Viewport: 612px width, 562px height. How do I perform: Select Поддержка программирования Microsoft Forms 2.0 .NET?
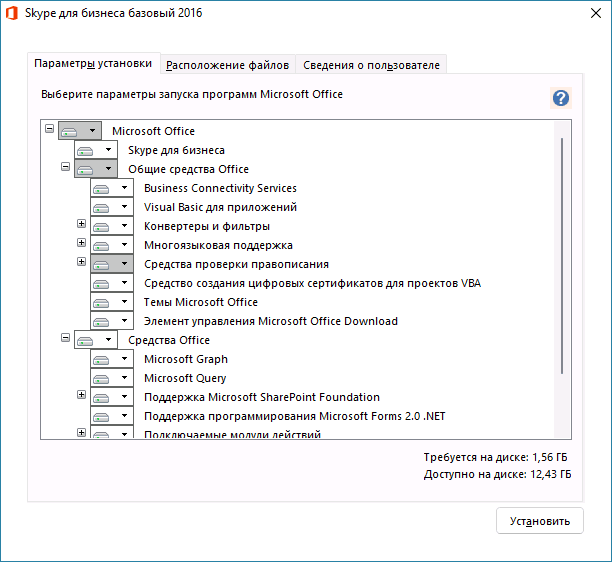tap(295, 416)
